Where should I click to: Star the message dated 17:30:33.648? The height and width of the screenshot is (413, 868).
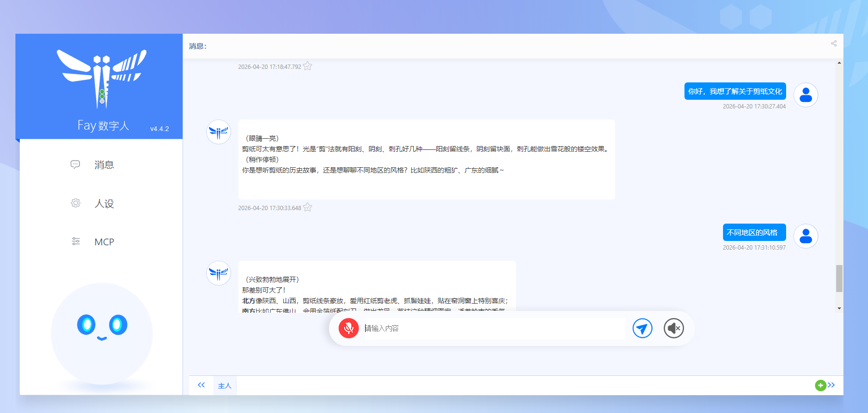307,207
